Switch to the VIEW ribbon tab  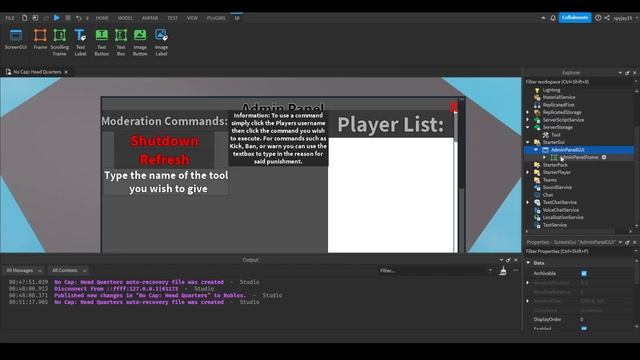point(192,18)
